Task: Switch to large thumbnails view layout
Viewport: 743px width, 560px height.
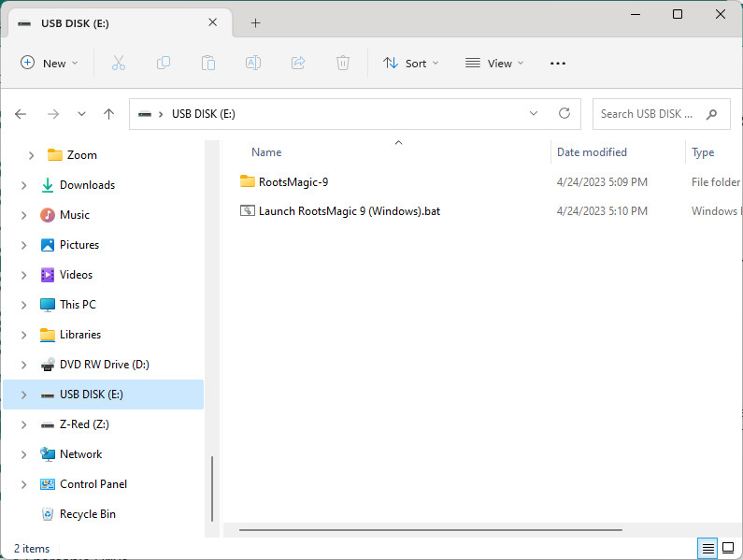Action: 728,548
